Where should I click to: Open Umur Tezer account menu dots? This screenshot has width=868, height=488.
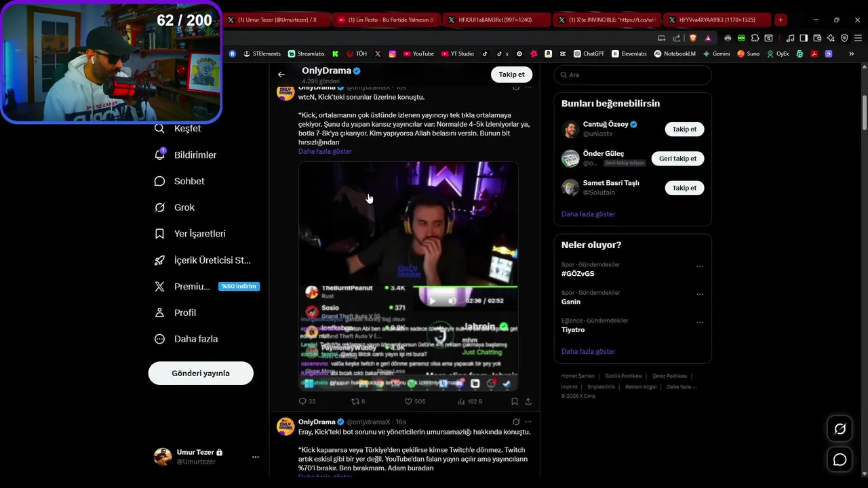(255, 457)
